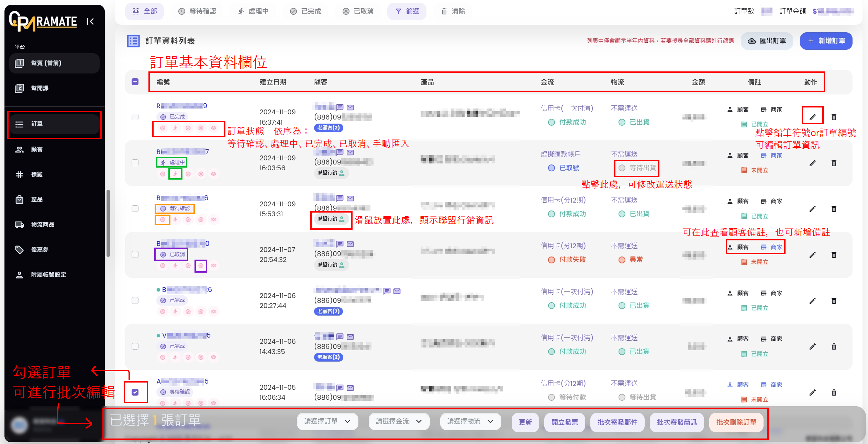Screen dimensions: 868x444
Task: Open the 優惠券 coupon sidebar item
Action: pos(40,250)
